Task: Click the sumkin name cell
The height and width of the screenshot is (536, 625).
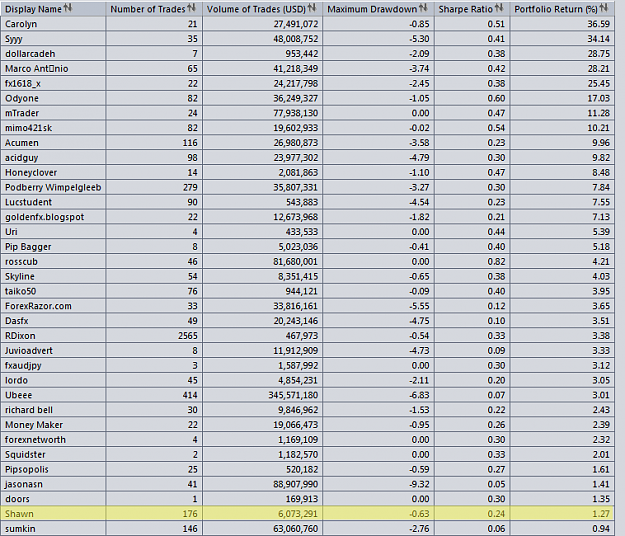Action: tap(54, 528)
